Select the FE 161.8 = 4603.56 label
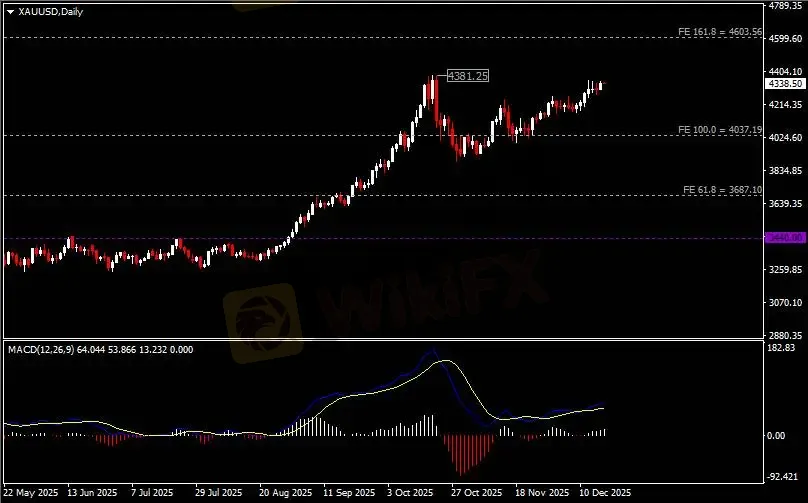The height and width of the screenshot is (503, 808). click(x=719, y=32)
